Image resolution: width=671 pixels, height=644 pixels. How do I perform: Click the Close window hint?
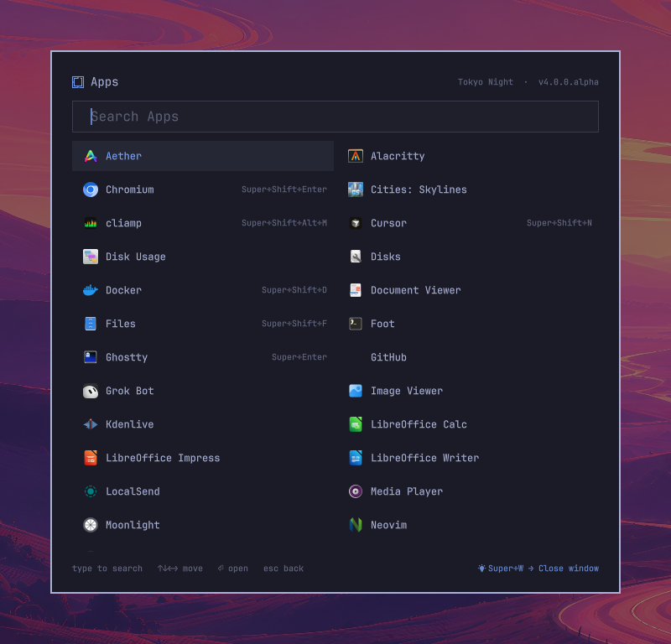pyautogui.click(x=569, y=569)
